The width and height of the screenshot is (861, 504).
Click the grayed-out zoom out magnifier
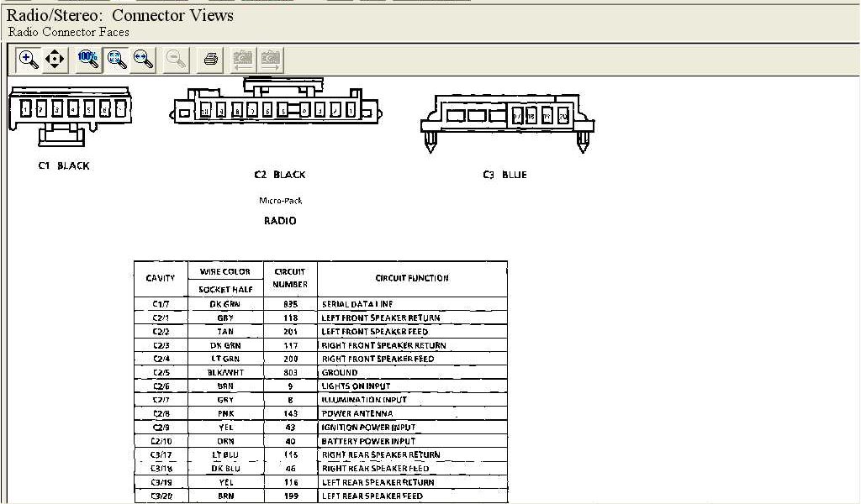click(177, 59)
